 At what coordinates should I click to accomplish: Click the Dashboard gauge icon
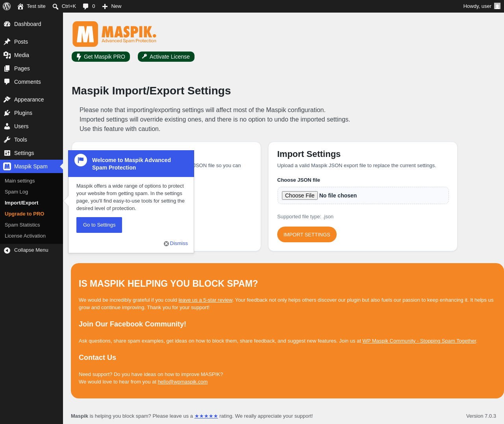click(x=7, y=24)
